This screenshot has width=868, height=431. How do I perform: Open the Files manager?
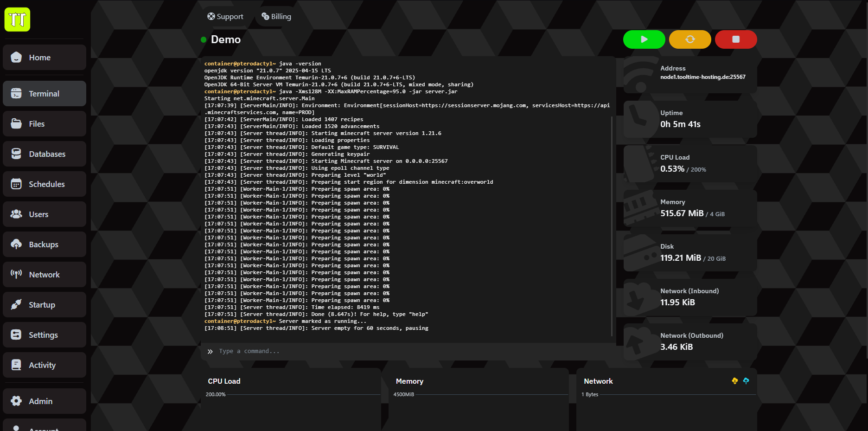click(45, 124)
